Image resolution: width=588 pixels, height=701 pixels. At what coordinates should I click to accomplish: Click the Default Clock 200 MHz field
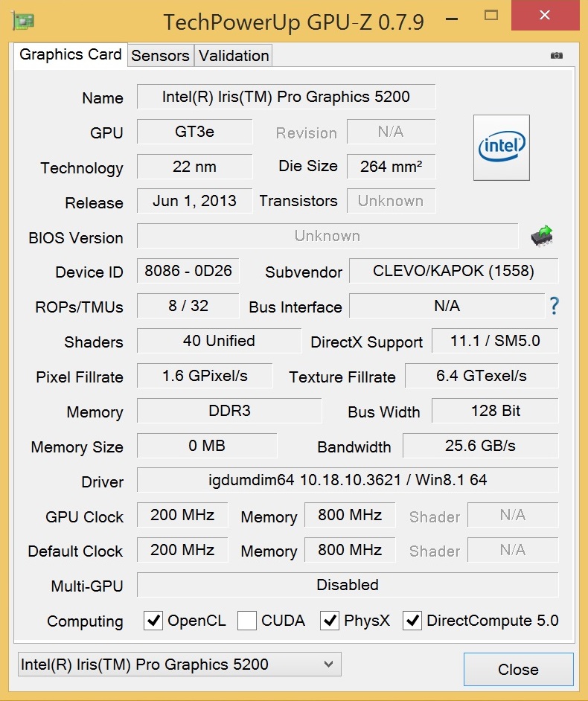point(182,549)
